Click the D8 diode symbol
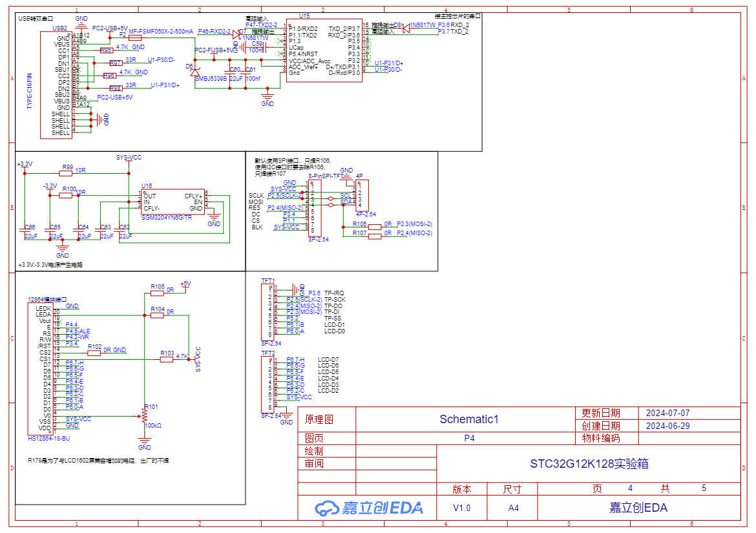This screenshot has width=756, height=533. (x=406, y=28)
